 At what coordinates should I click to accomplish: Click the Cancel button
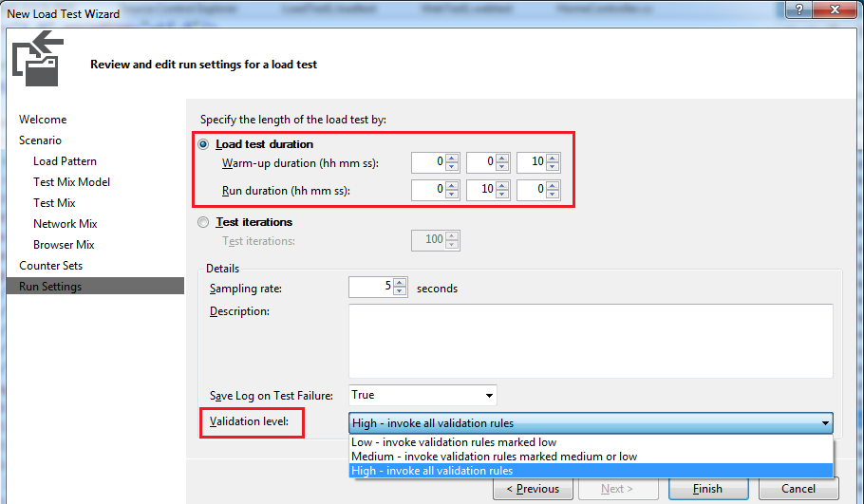798,489
